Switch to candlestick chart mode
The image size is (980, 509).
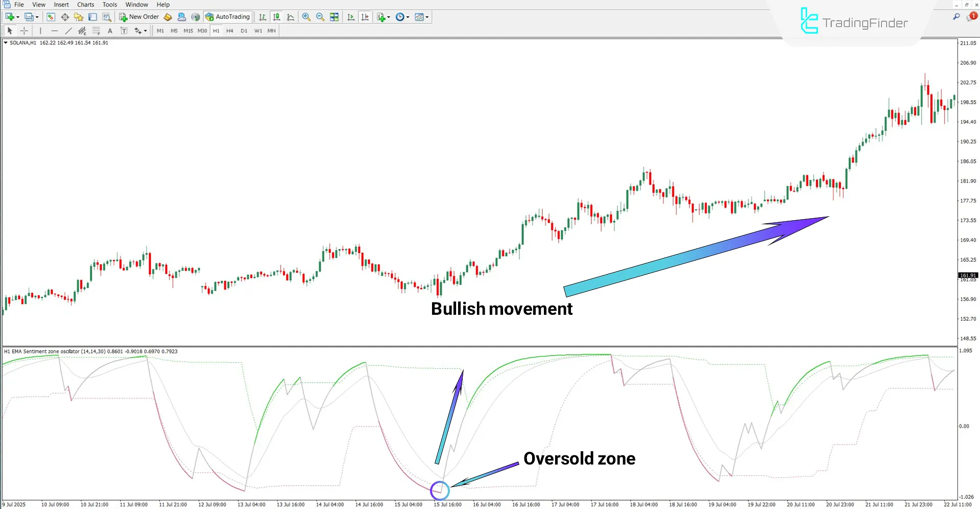click(x=276, y=17)
